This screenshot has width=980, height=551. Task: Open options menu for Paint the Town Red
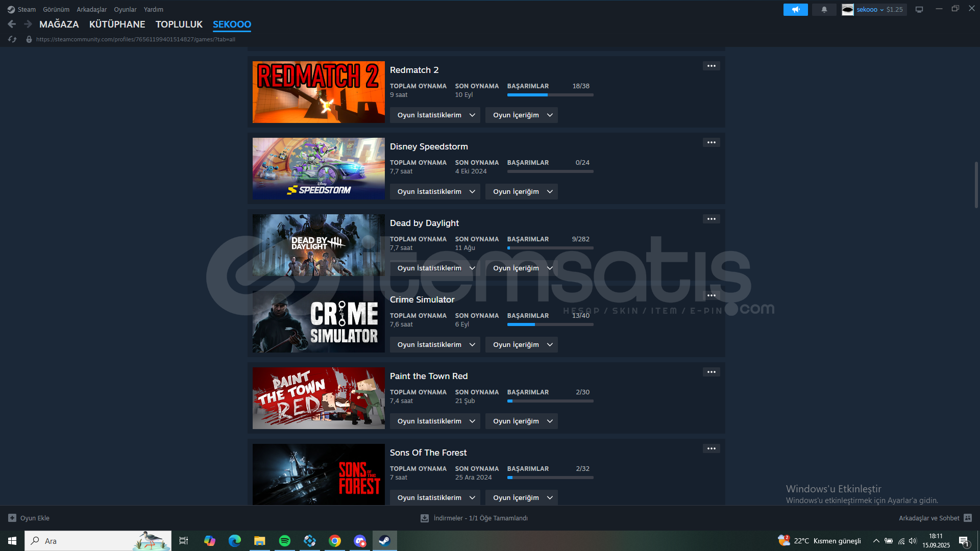click(x=711, y=372)
